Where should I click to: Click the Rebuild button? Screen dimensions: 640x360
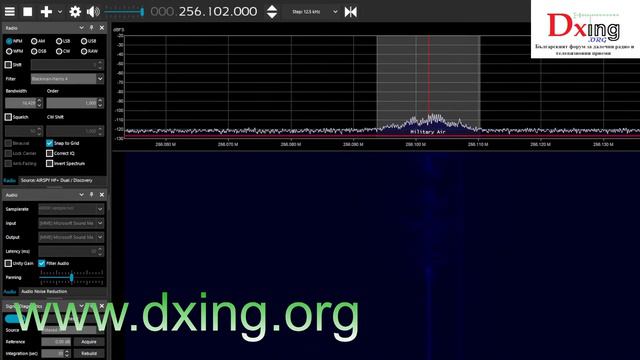pos(89,353)
